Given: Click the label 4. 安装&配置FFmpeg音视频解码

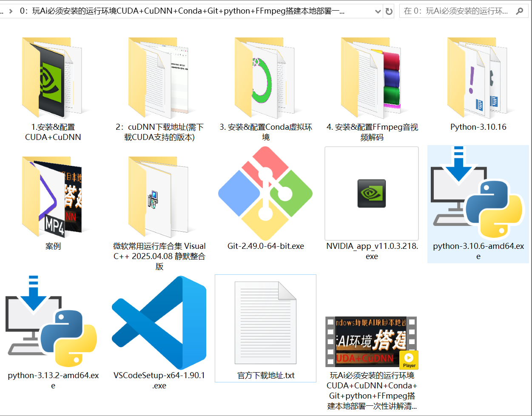Looking at the screenshot, I should (372, 132).
